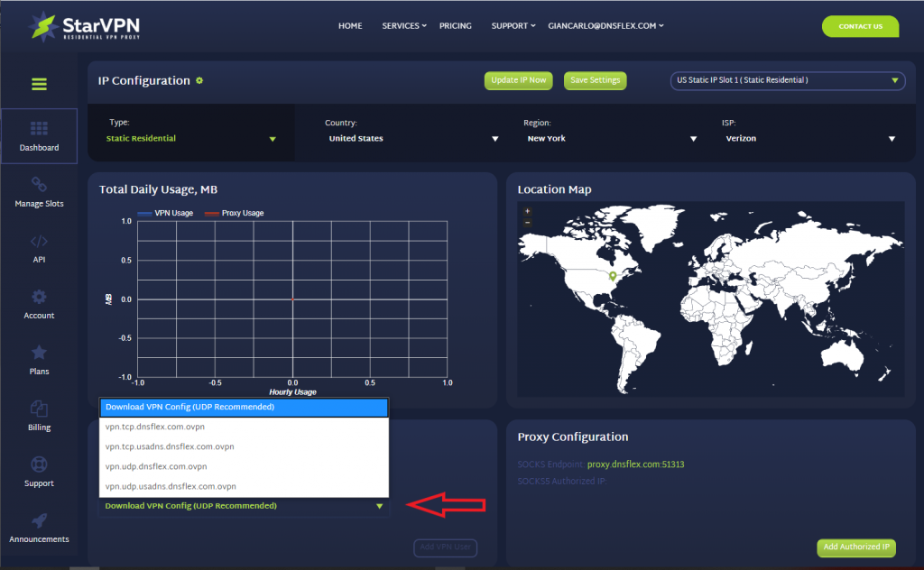Expand the Country dropdown showing United States
Screen dimensions: 924x570
406,139
